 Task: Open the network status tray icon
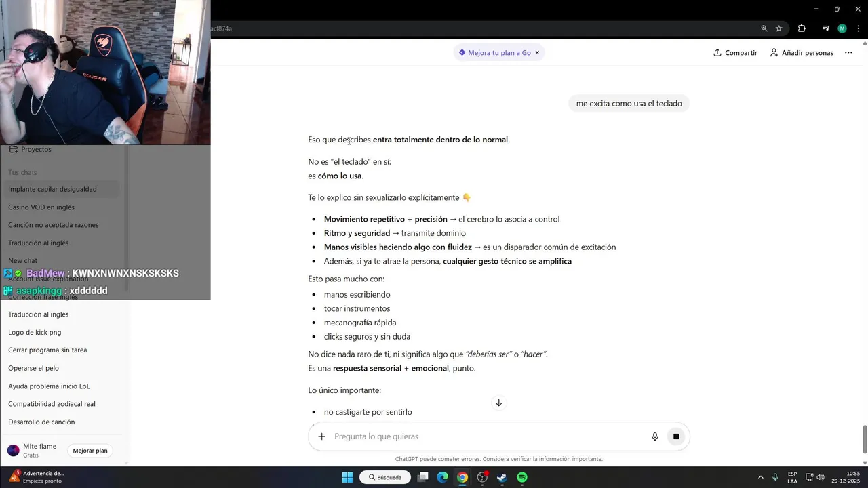(810, 477)
